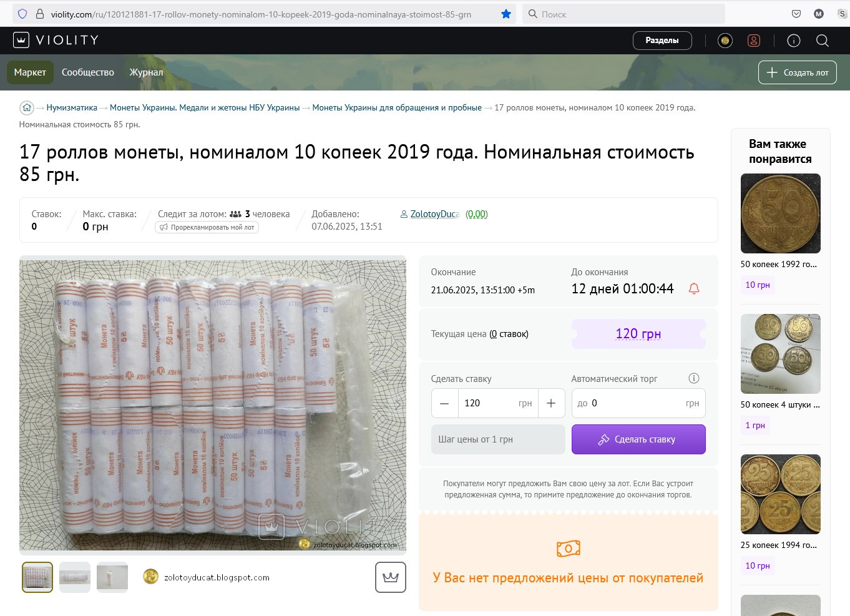Increase bid with plus stepper
Screen dimensions: 850x616
[x=551, y=403]
